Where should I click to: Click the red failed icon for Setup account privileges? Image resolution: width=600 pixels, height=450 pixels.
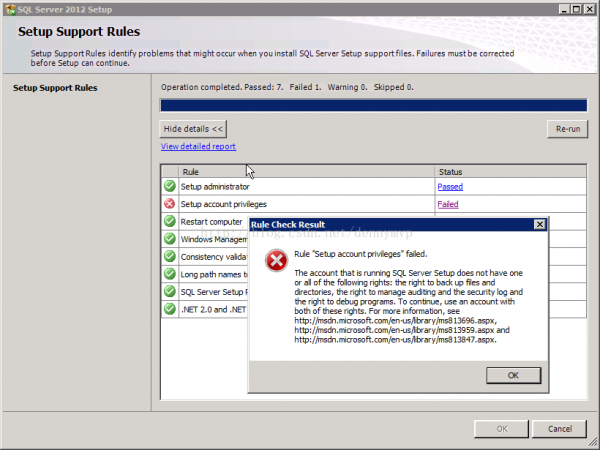pos(170,204)
